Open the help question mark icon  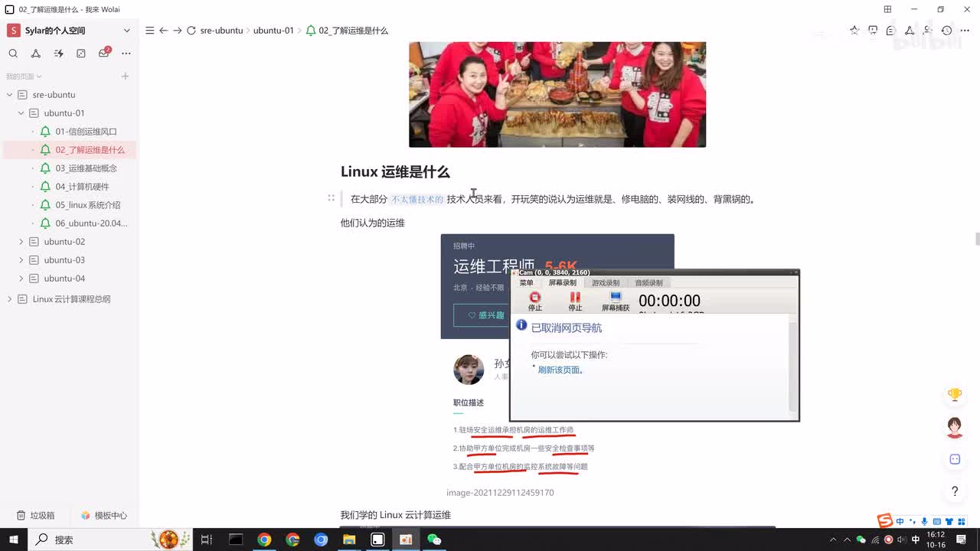955,491
